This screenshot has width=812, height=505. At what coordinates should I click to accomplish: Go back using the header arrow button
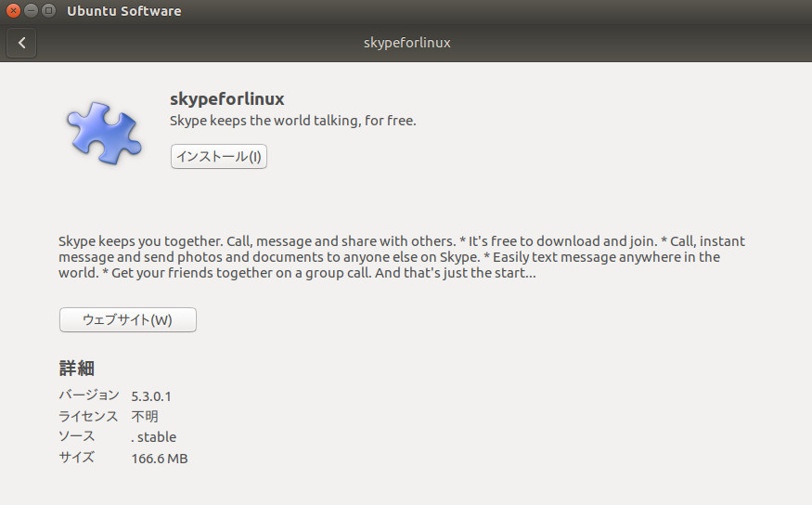click(x=21, y=43)
